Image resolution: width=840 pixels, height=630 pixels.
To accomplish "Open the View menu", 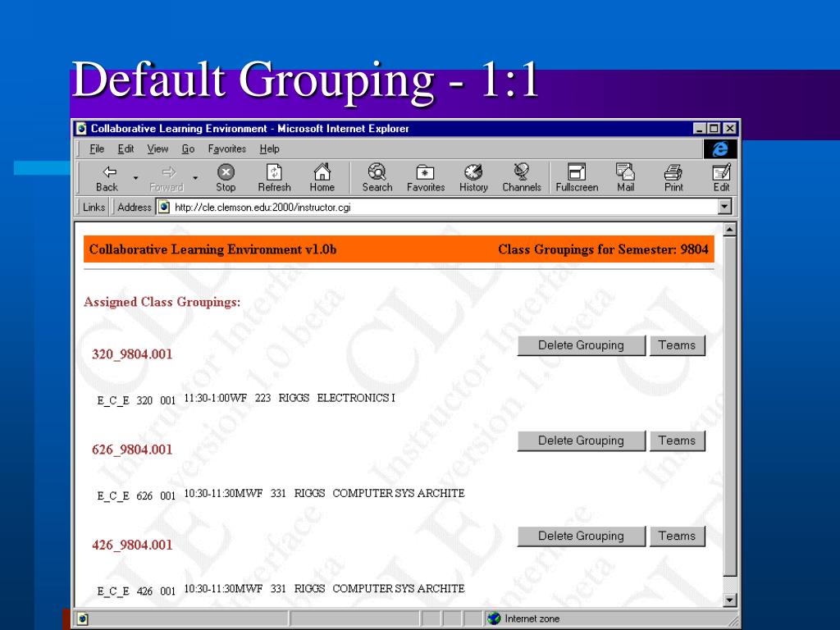I will [157, 149].
